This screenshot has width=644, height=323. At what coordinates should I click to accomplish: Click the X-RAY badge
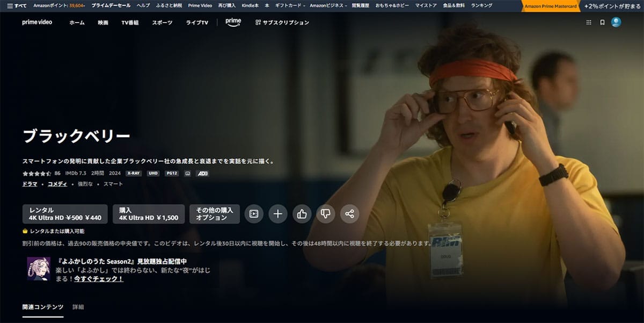(134, 174)
